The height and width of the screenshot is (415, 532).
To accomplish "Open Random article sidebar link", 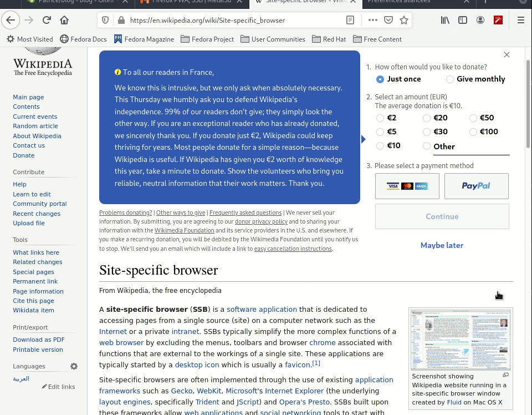I will pos(35,126).
